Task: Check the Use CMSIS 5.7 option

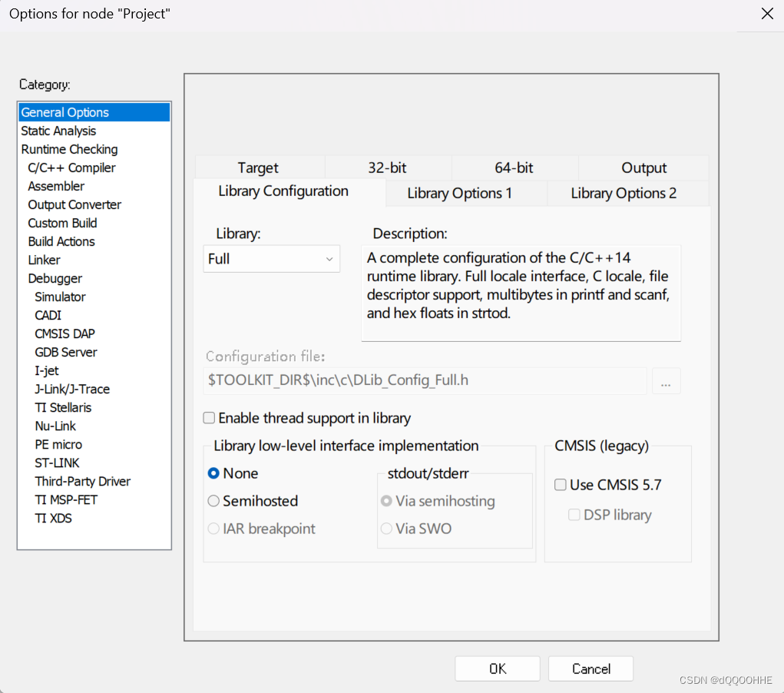Action: pyautogui.click(x=560, y=485)
